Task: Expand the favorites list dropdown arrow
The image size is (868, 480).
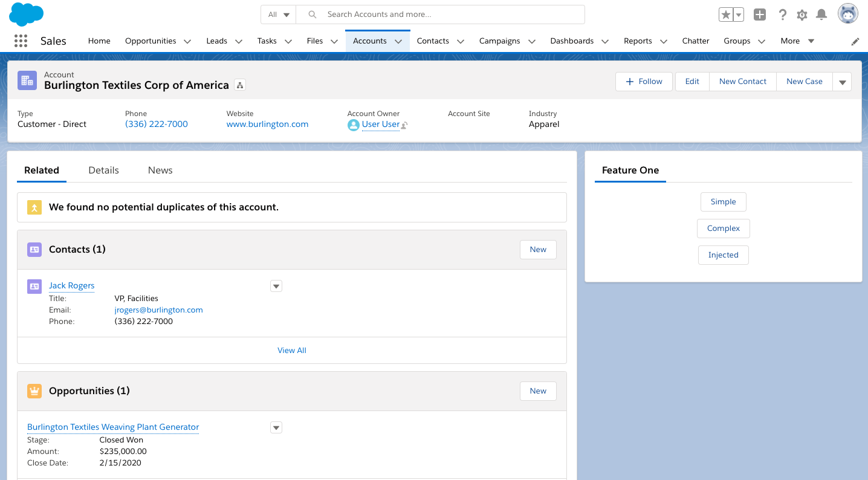Action: point(738,15)
